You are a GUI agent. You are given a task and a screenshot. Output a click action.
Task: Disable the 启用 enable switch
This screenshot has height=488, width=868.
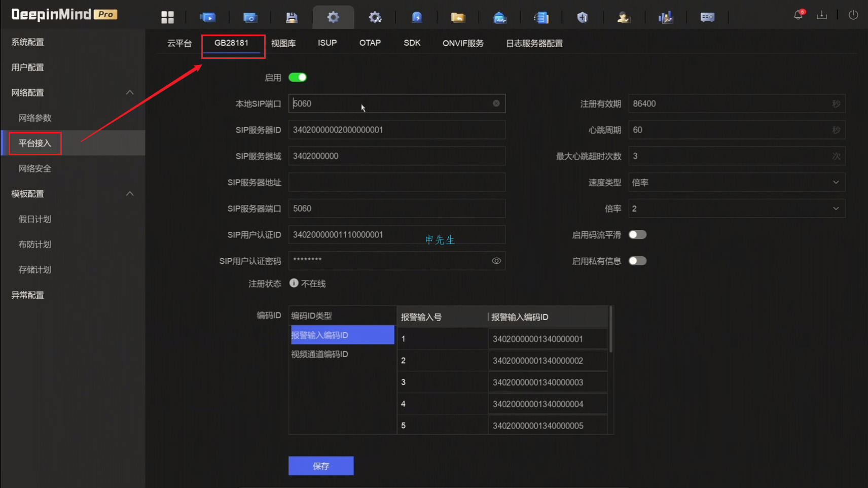click(x=298, y=77)
